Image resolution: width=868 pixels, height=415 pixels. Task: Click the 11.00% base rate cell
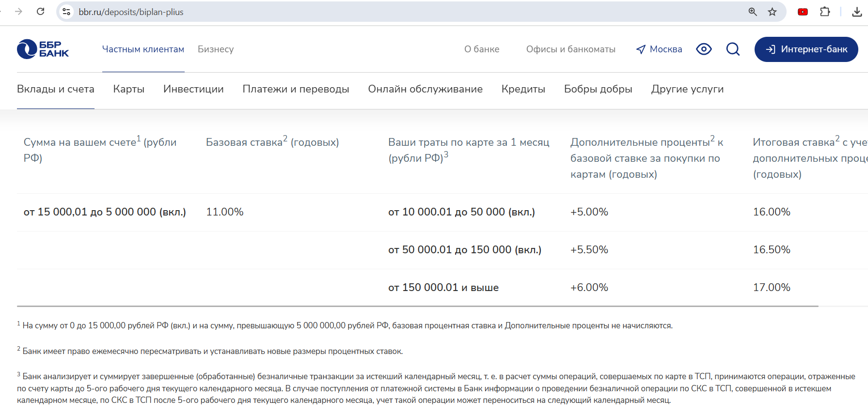tap(225, 212)
